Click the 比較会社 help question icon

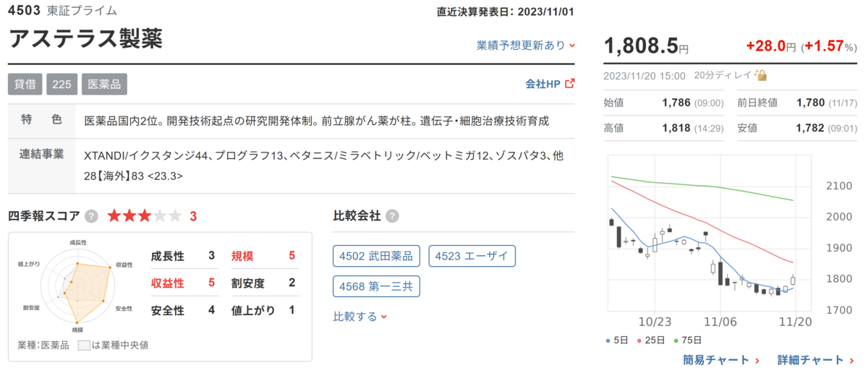point(393,216)
